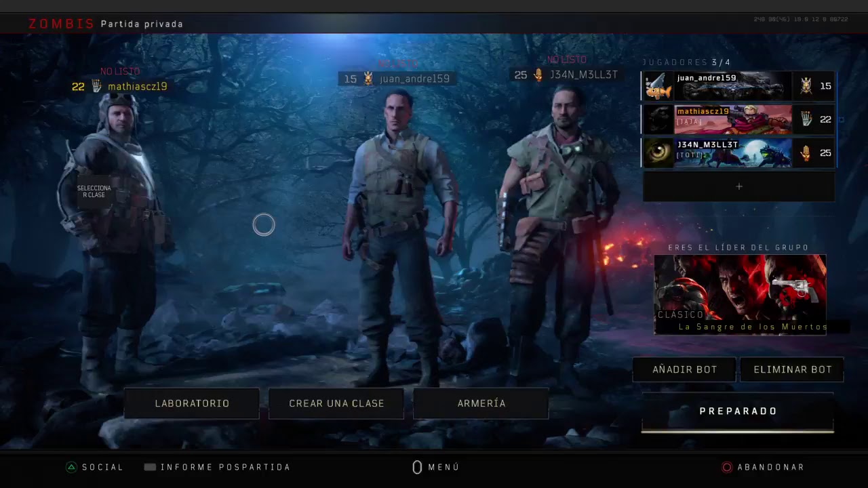Click the hand rank icon above mathiasczl9 character

point(96,86)
